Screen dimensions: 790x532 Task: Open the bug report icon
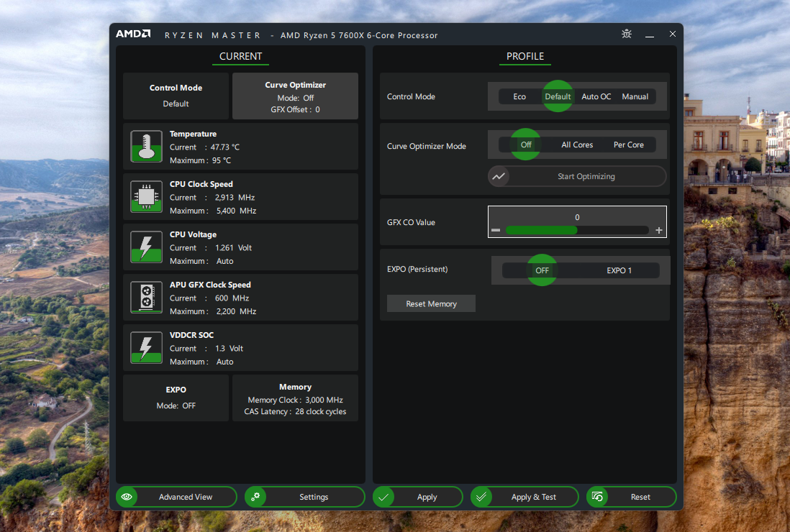tap(626, 34)
